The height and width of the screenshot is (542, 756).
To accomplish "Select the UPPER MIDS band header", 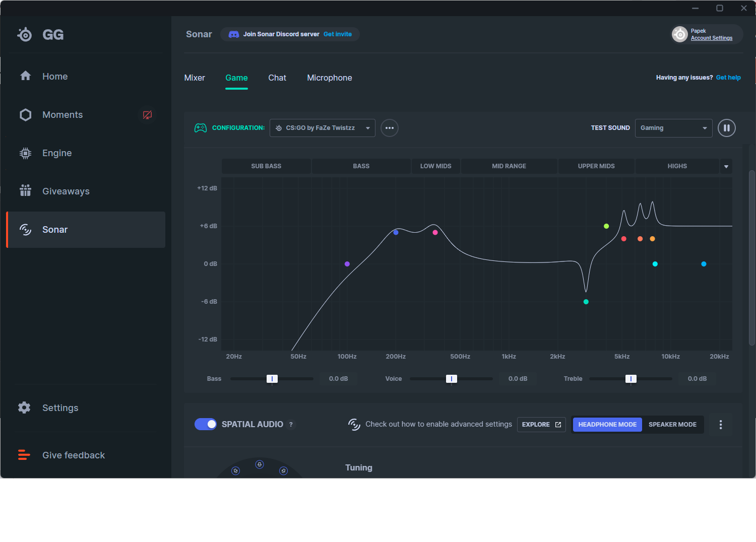I will (596, 166).
